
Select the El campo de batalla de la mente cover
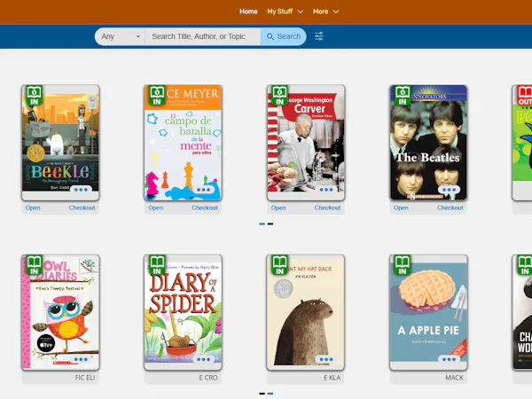point(184,143)
